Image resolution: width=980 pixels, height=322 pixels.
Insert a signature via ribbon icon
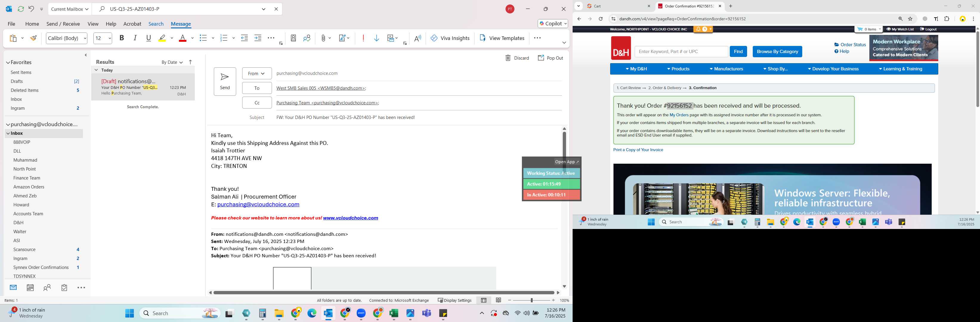point(342,38)
